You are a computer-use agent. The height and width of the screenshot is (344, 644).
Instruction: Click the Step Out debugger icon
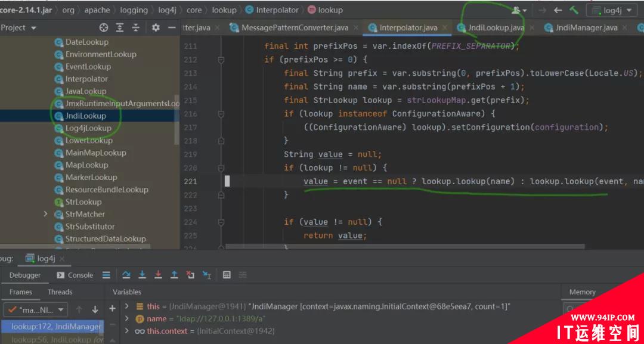tap(174, 275)
